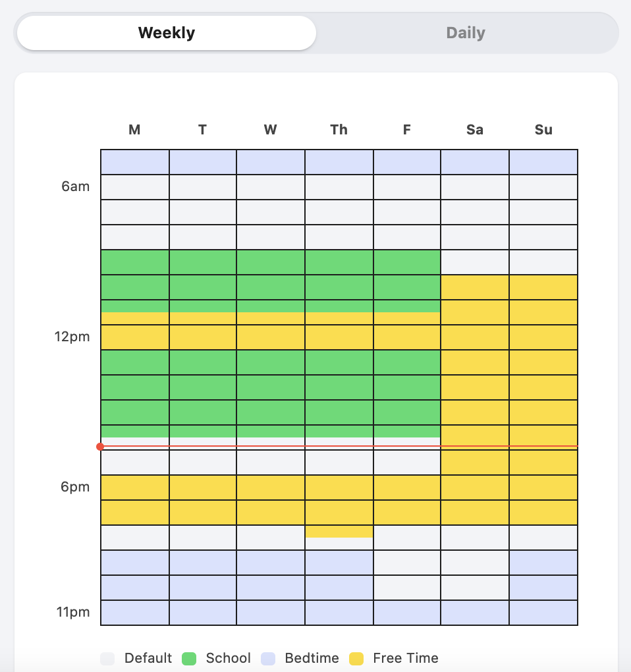The image size is (631, 672).
Task: Select the Weekly tab
Action: [165, 32]
